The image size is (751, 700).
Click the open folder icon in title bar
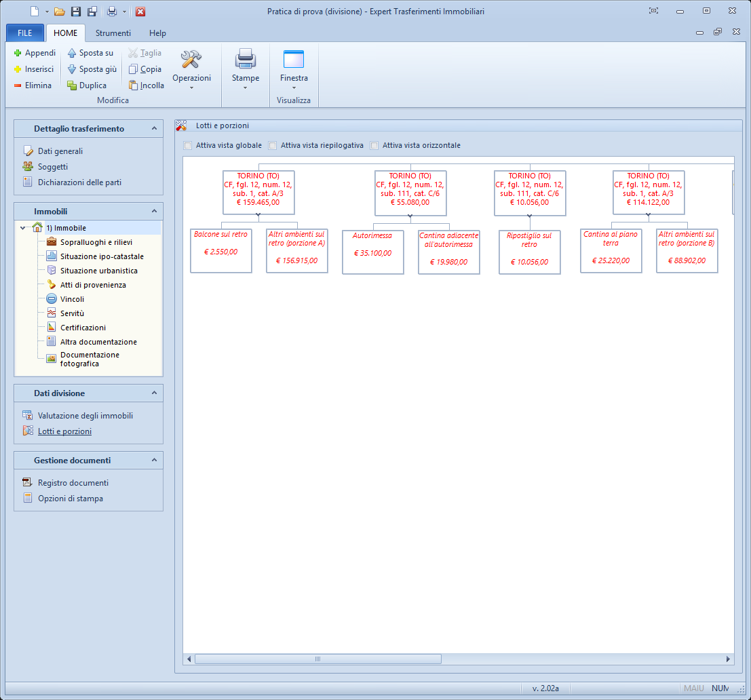60,12
